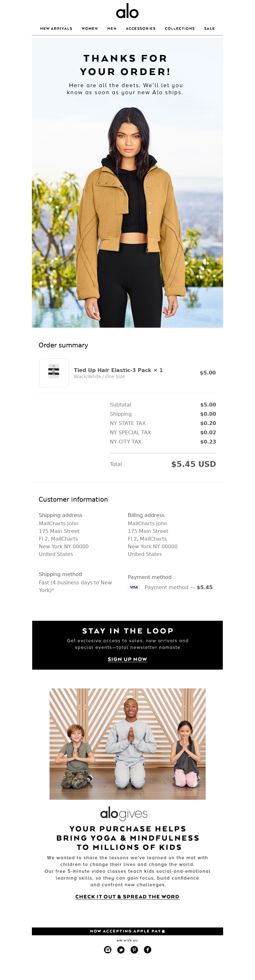This screenshot has width=255, height=980.
Task: Open the Accessories menu item
Action: click(x=141, y=28)
